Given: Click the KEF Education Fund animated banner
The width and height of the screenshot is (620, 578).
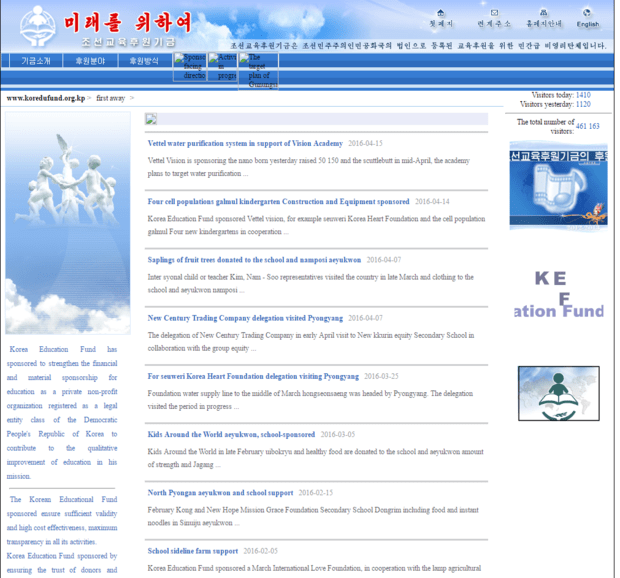Looking at the screenshot, I should 558,294.
